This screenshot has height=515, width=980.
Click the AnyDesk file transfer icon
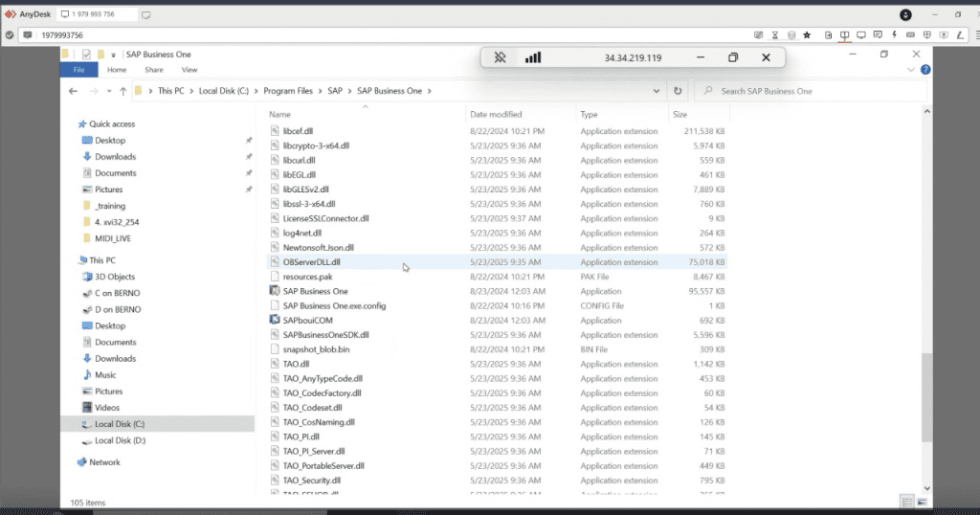click(828, 35)
